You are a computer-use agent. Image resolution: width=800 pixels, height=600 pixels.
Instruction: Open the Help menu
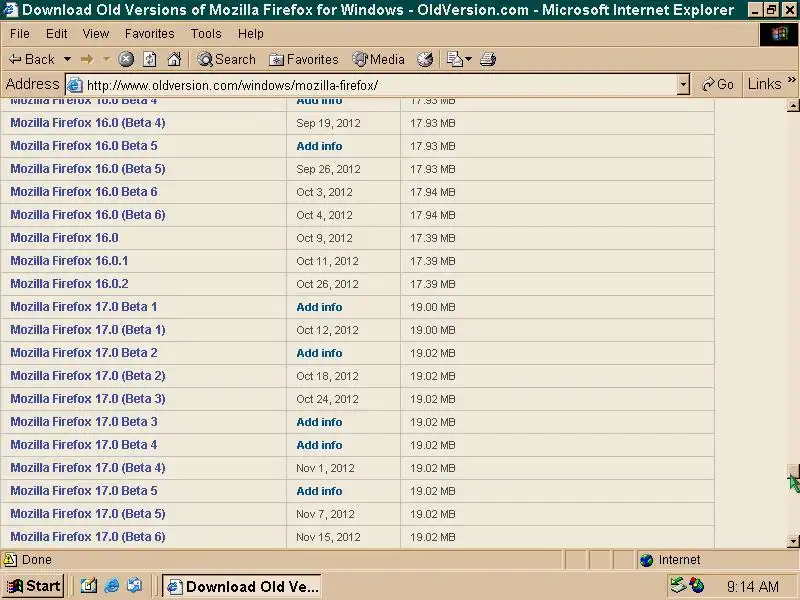251,34
